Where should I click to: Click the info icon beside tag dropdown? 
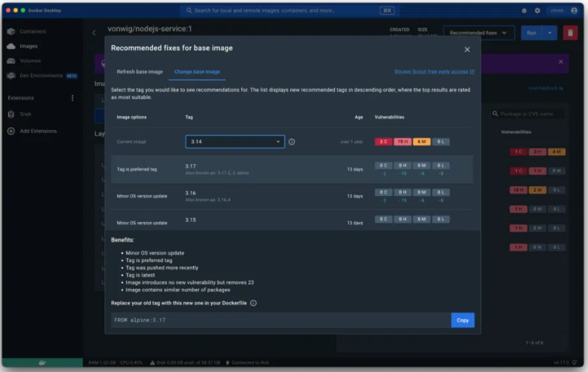pos(291,142)
